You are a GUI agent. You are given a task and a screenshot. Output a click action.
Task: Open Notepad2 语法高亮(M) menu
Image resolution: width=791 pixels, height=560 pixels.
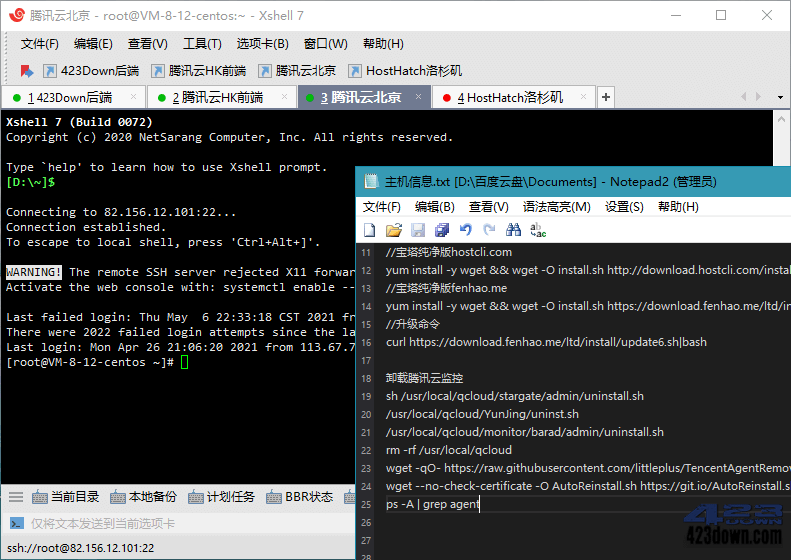coord(556,207)
